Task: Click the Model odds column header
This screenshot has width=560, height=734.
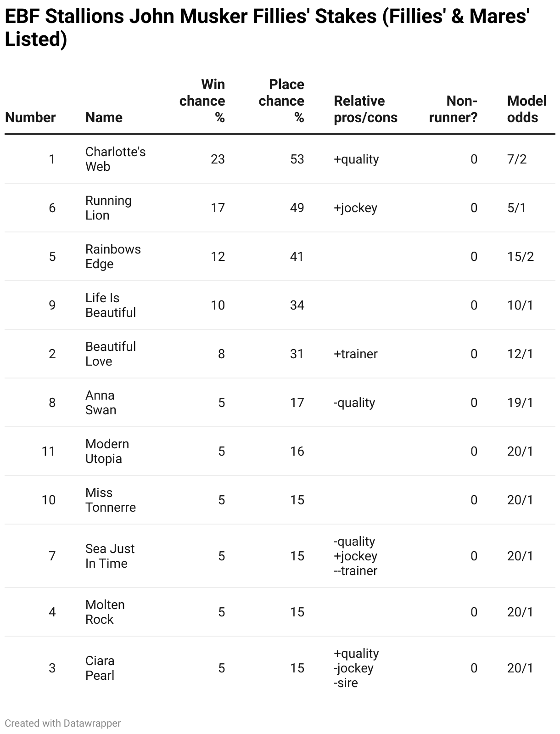Action: point(527,109)
